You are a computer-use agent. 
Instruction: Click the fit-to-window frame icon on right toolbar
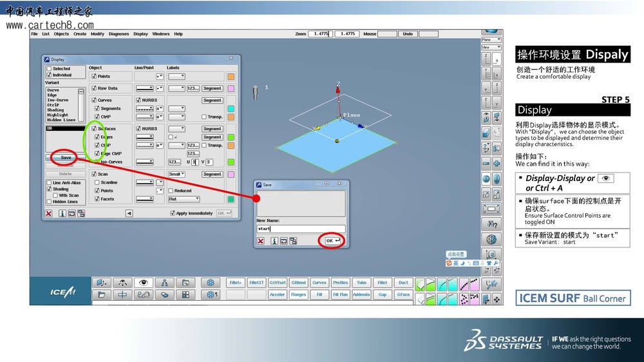(491, 209)
